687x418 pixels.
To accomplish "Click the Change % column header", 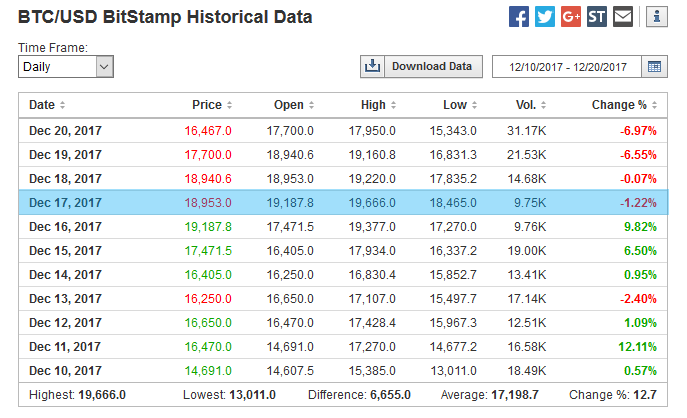I will pyautogui.click(x=619, y=105).
